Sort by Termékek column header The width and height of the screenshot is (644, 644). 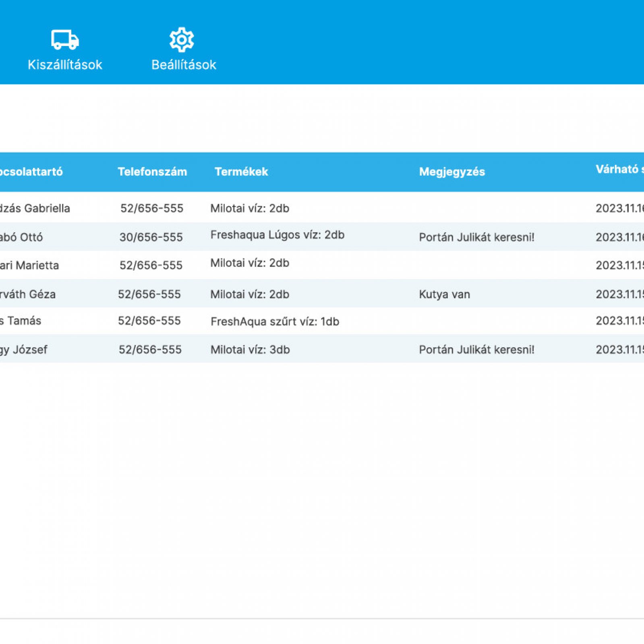coord(241,172)
